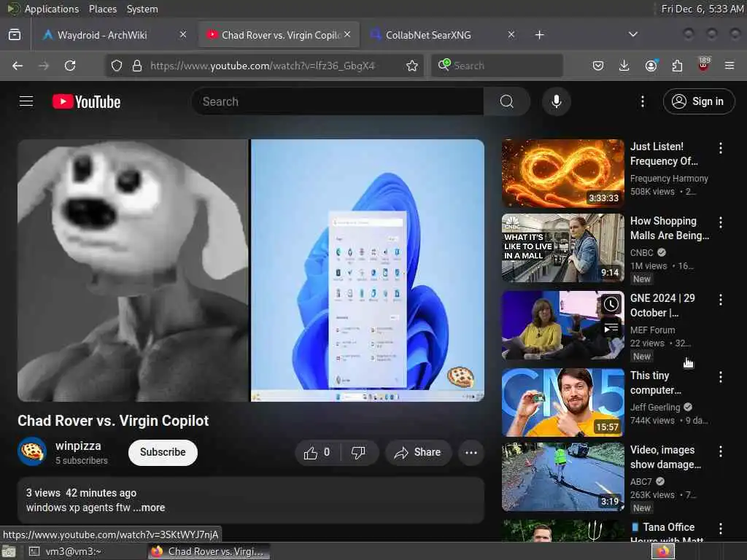Viewport: 747px width, 560px height.
Task: Open YouTube settings three-dot menu beside Sign in
Action: 642,101
